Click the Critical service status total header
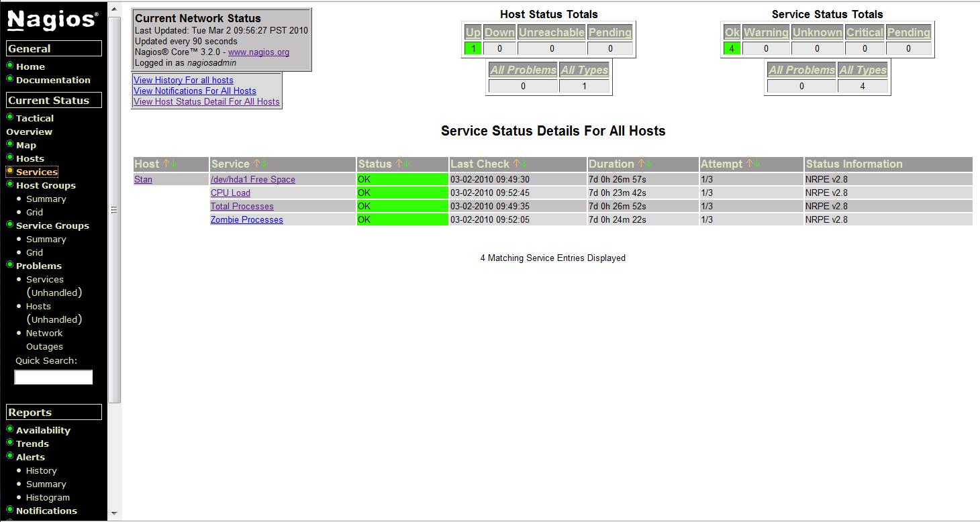The image size is (980, 522). 864,32
